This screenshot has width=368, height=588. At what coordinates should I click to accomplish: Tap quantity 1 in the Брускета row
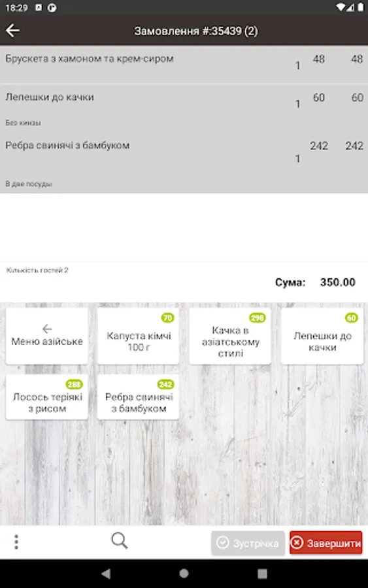[298, 65]
